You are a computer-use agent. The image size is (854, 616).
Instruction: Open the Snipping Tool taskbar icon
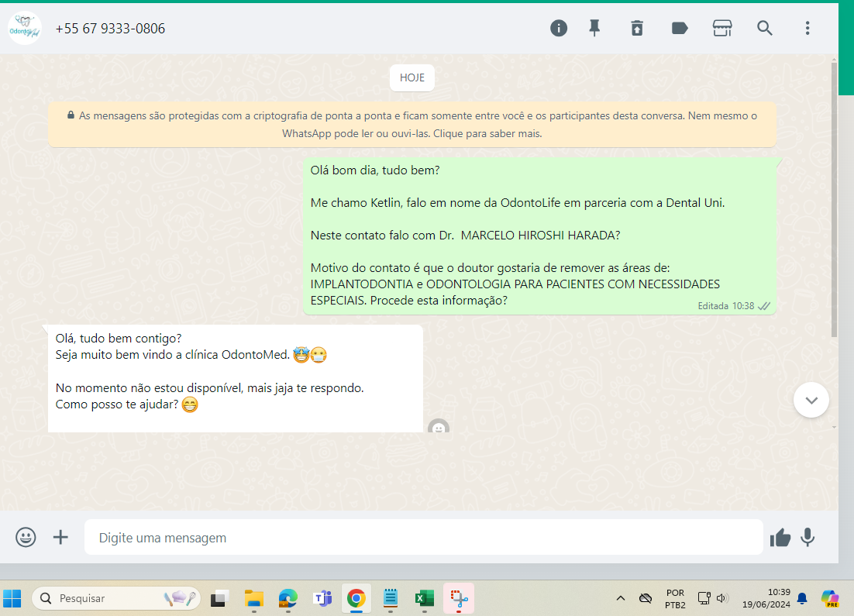pyautogui.click(x=459, y=598)
